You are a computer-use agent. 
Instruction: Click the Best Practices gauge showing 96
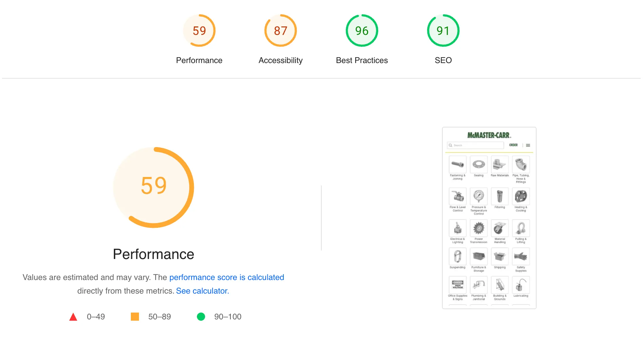(x=362, y=31)
